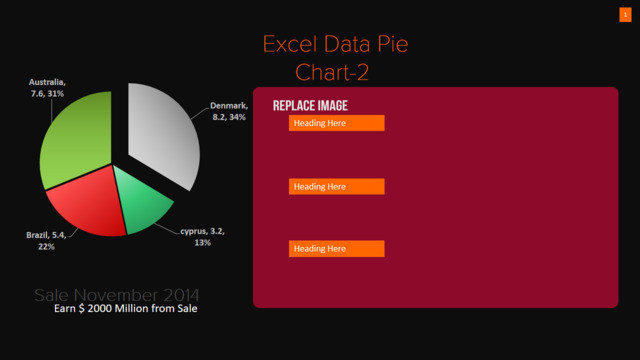
Task: Click the orange slide number badge
Action: point(625,15)
